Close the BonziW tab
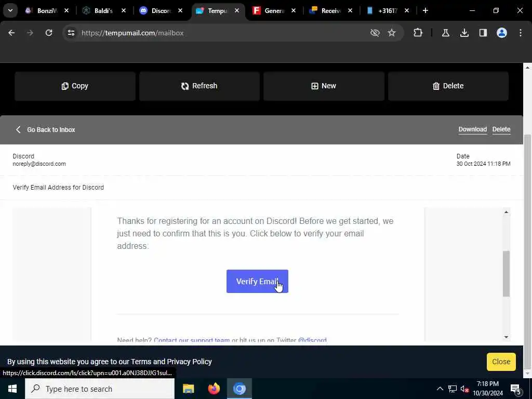Screen dimensions: 532x399 66,10
